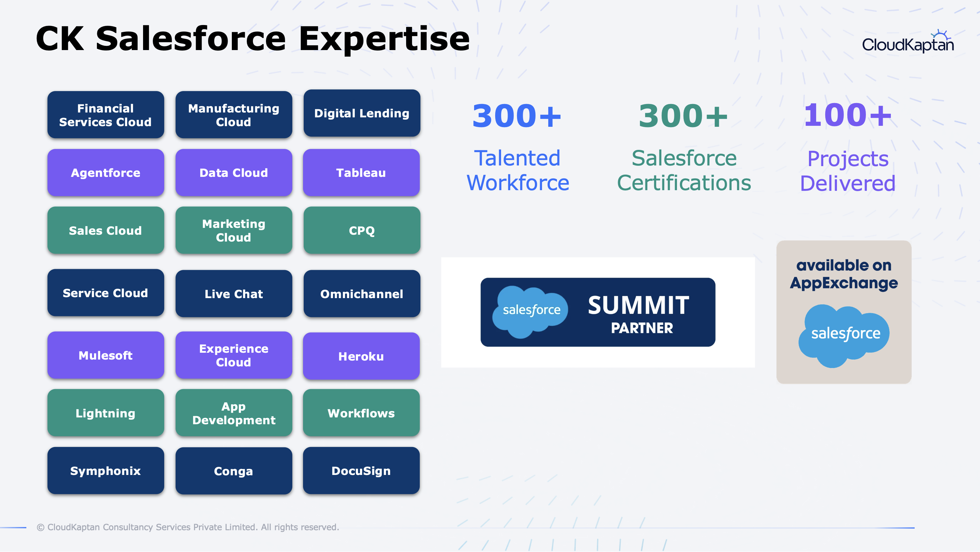Click the CloudKaptan copyright footer text
The height and width of the screenshot is (552, 980).
coord(188,527)
